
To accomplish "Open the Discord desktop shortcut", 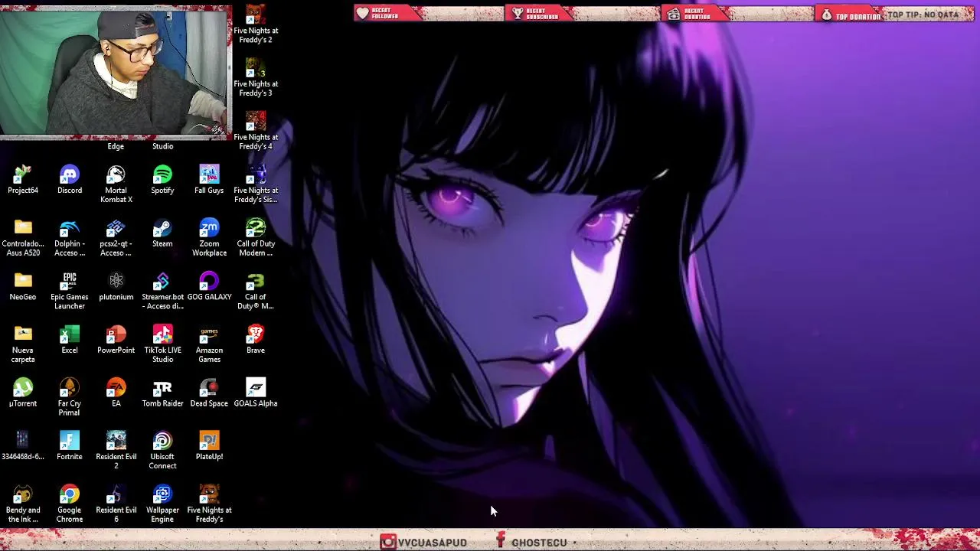I will (70, 181).
